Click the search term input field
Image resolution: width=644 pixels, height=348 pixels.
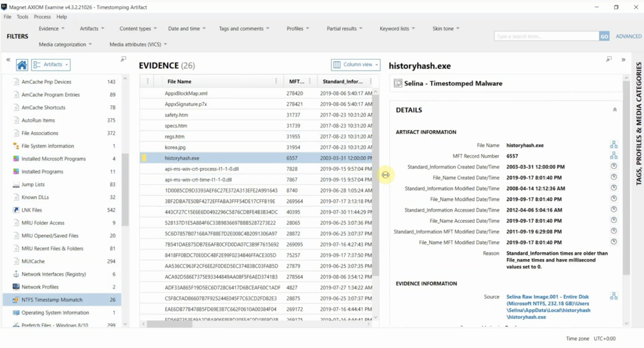tap(545, 36)
